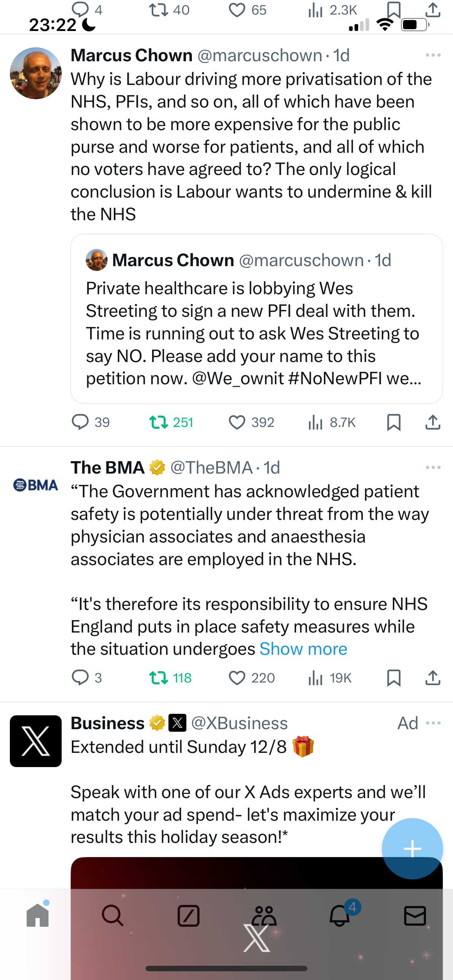The width and height of the screenshot is (453, 980).
Task: Open more options for Marcus Chown's tweet
Action: coord(433,55)
